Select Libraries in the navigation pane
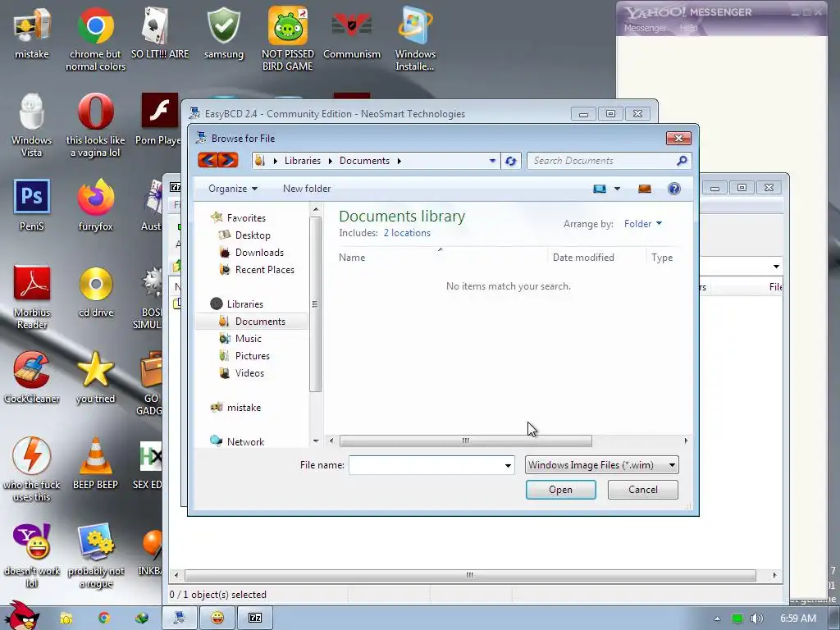The width and height of the screenshot is (840, 630). [244, 304]
